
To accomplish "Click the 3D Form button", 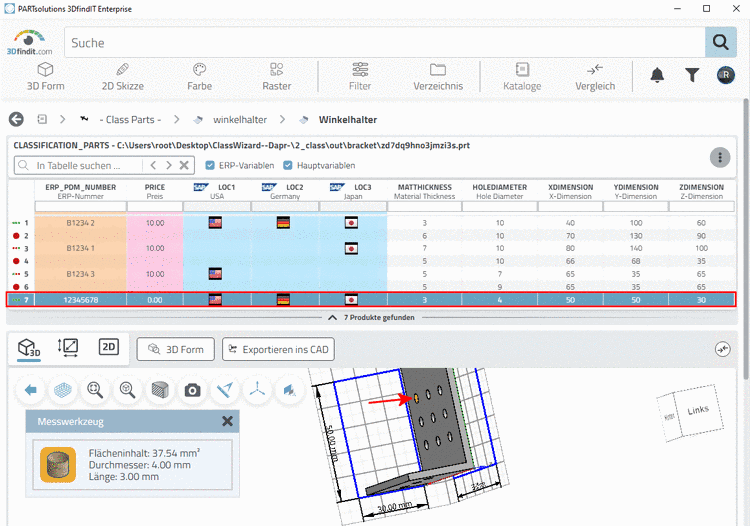I will [176, 350].
